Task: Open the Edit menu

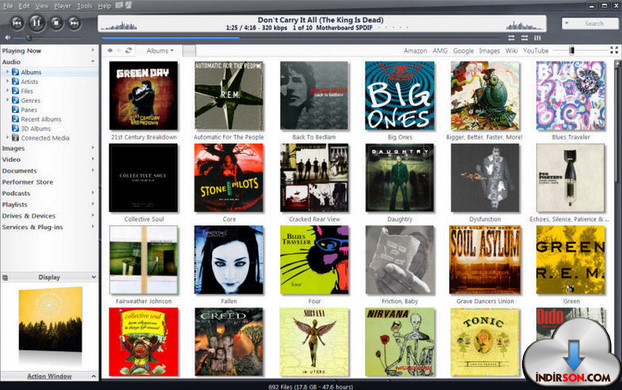Action: pyautogui.click(x=24, y=6)
